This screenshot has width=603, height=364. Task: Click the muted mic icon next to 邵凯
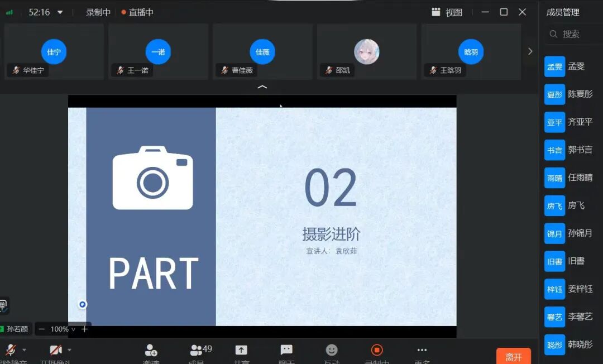(x=329, y=70)
